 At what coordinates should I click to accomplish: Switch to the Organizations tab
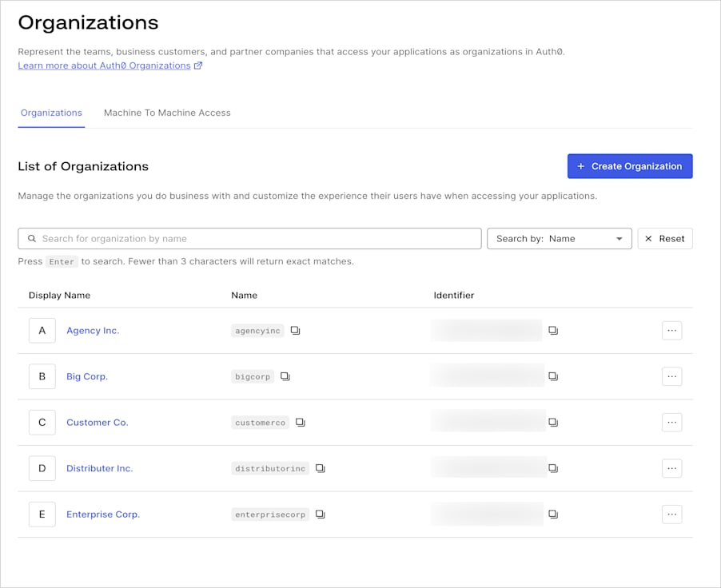[x=51, y=113]
